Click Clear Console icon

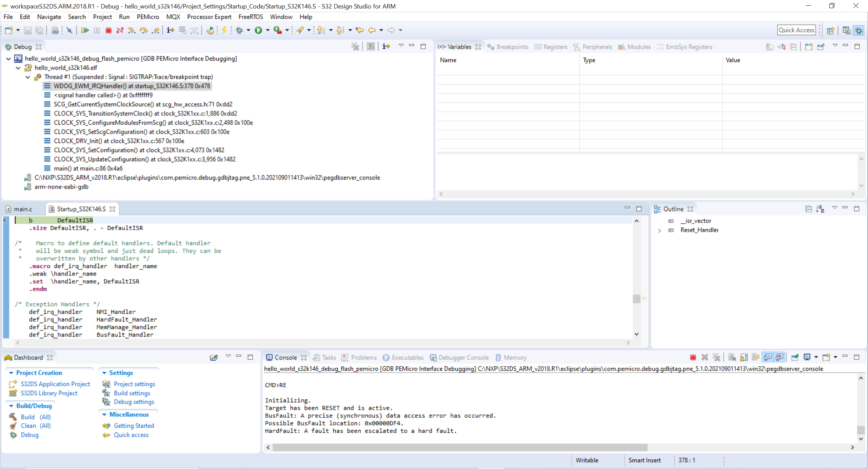pos(732,357)
